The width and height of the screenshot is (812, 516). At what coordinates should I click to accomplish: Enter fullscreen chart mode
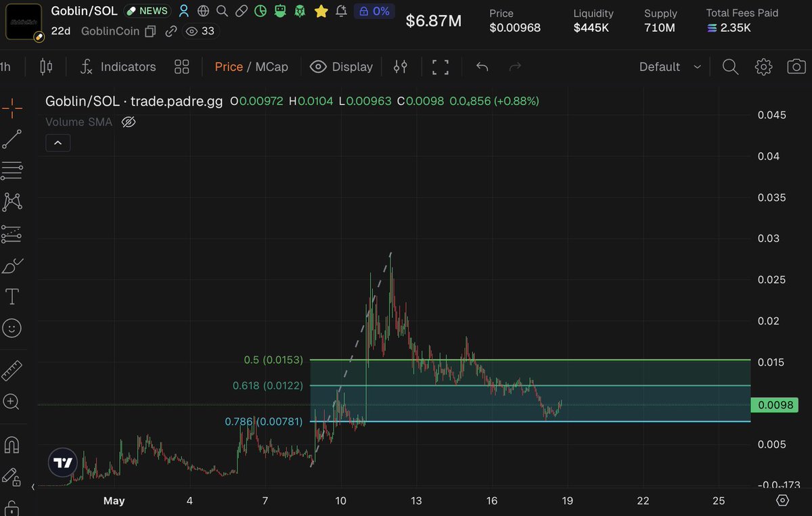tap(441, 66)
